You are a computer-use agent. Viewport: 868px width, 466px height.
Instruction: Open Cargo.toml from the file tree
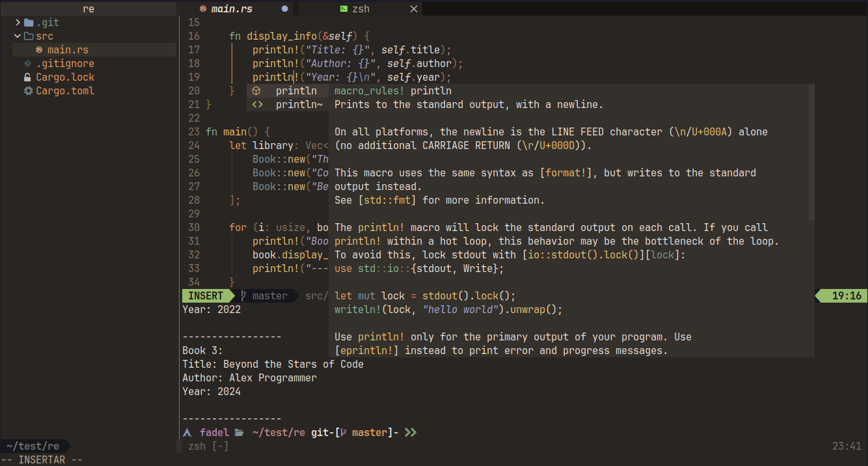click(65, 91)
